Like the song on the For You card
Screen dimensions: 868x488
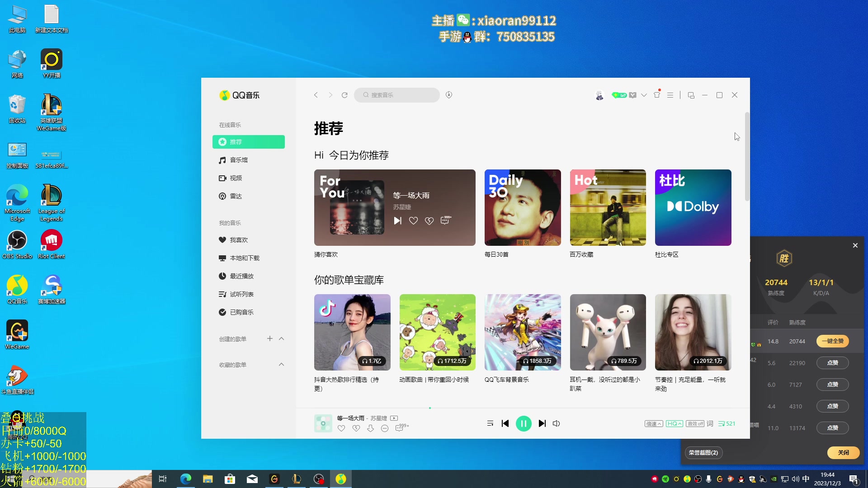pyautogui.click(x=413, y=221)
